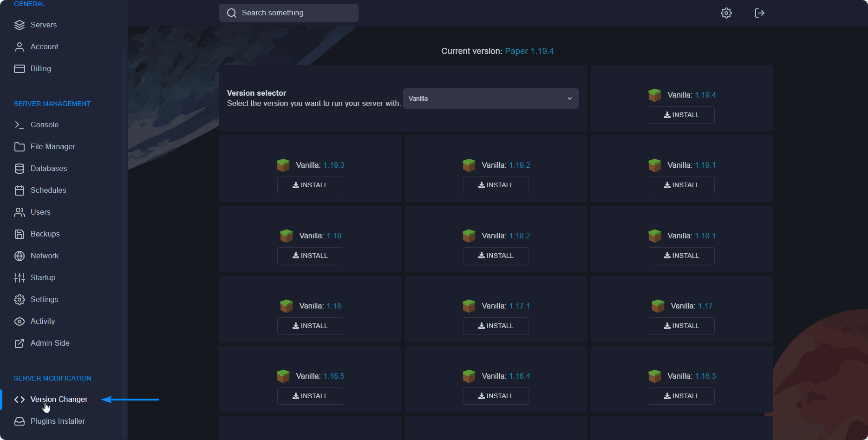Viewport: 868px width, 440px height.
Task: Expand the version selector chevron arrow
Action: point(569,99)
